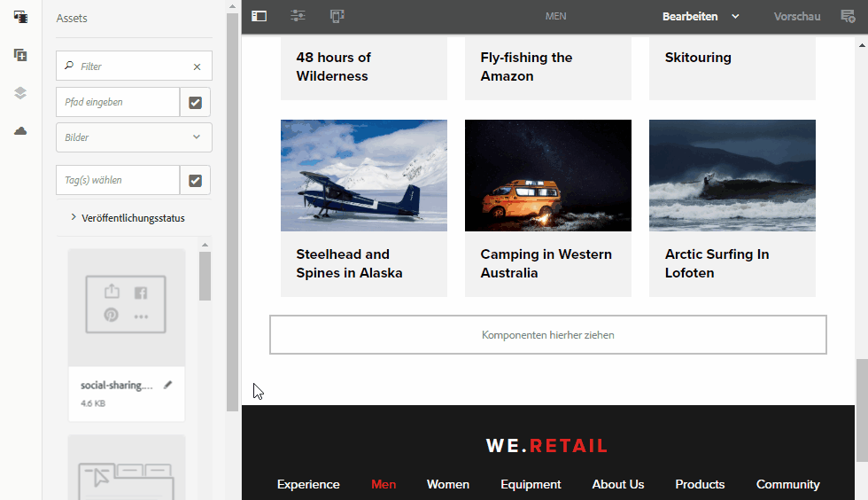Toggle the checkbox next to Pfad eingeben
This screenshot has height=500, width=868.
196,103
